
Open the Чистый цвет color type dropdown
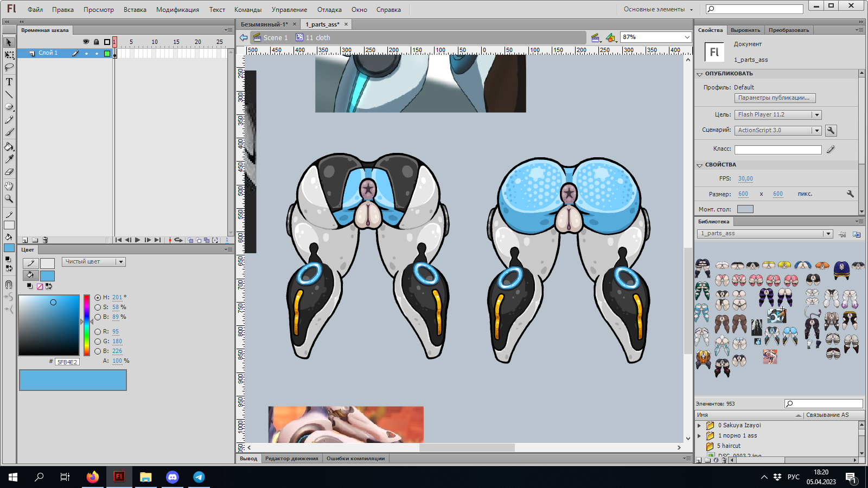tap(121, 261)
